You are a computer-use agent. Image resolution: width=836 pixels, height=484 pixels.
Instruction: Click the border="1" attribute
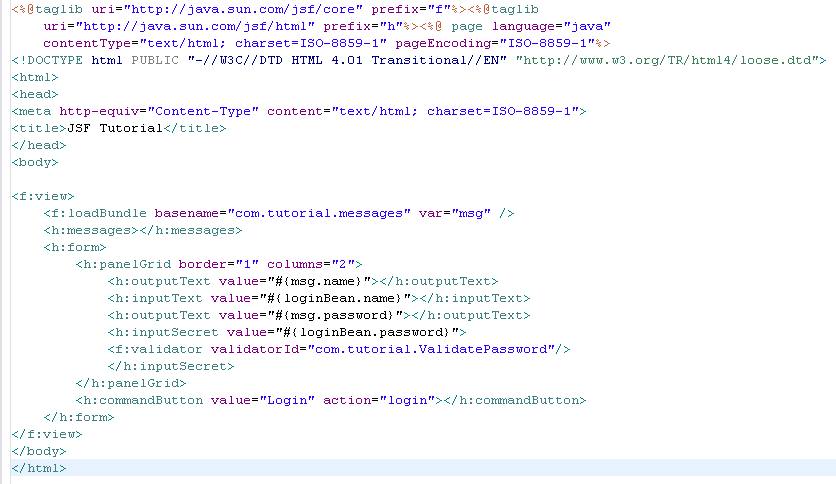[x=219, y=265]
